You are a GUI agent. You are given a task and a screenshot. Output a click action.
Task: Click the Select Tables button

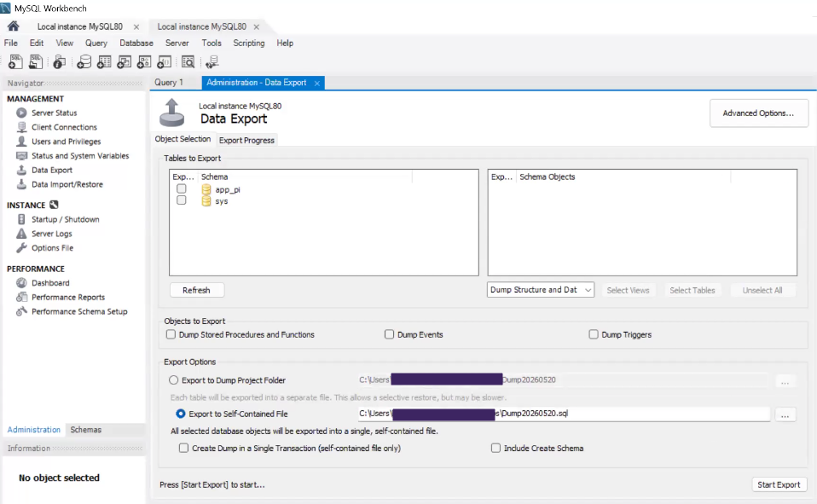coord(692,290)
